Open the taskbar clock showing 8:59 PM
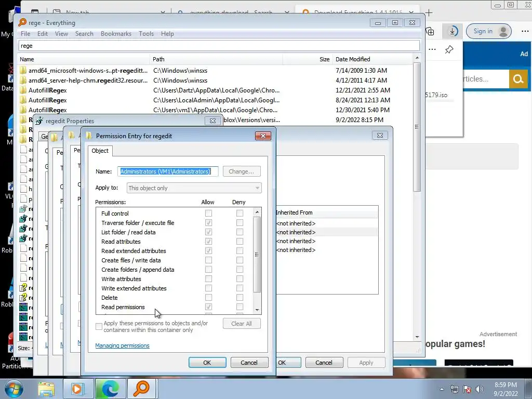The width and height of the screenshot is (532, 399). [506, 389]
